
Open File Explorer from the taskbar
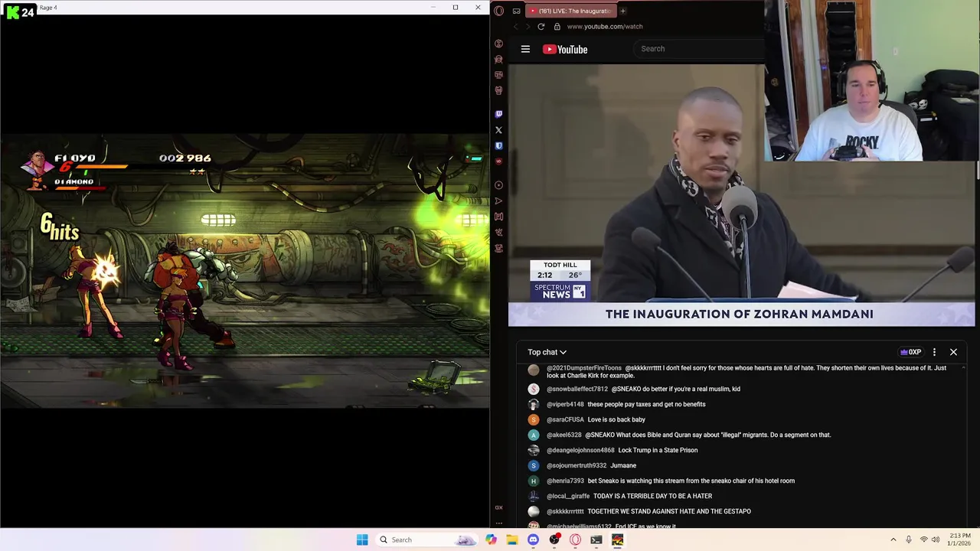(x=511, y=540)
